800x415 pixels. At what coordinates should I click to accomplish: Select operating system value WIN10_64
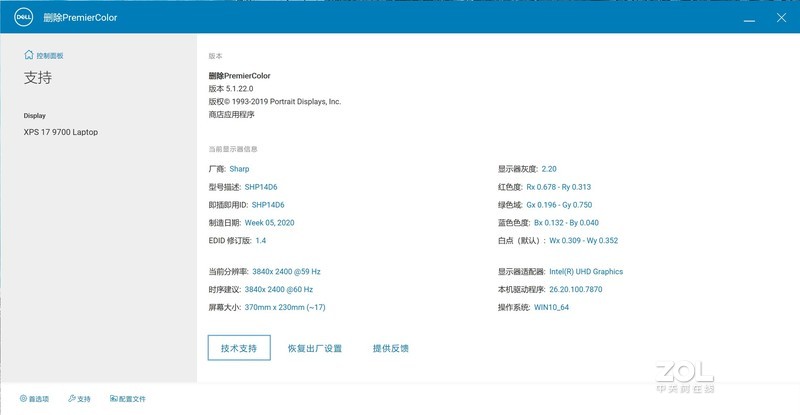551,307
